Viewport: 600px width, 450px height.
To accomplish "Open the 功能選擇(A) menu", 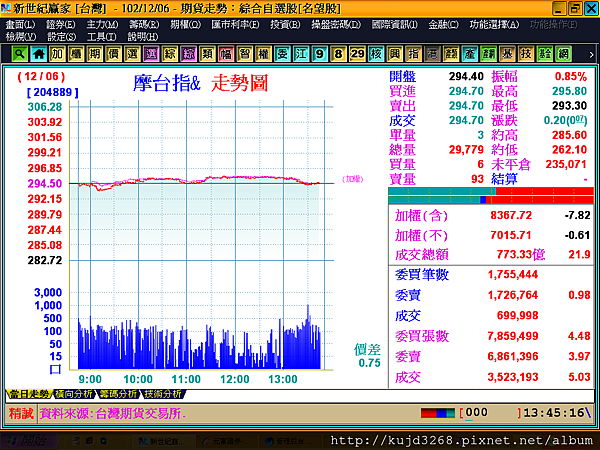I will coord(494,25).
